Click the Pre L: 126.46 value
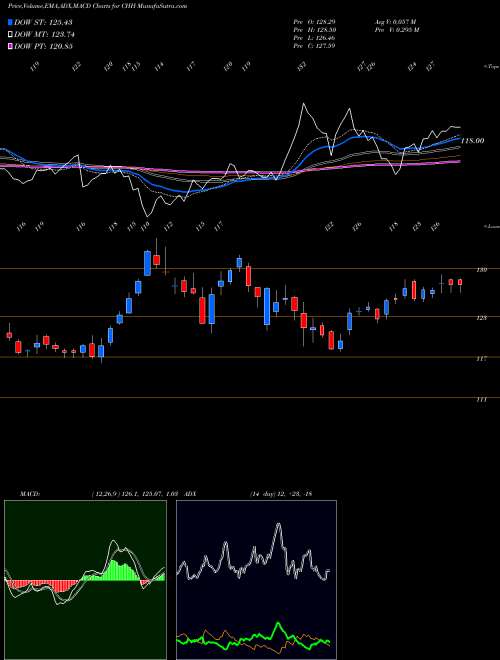The image size is (500, 660). [x=314, y=38]
